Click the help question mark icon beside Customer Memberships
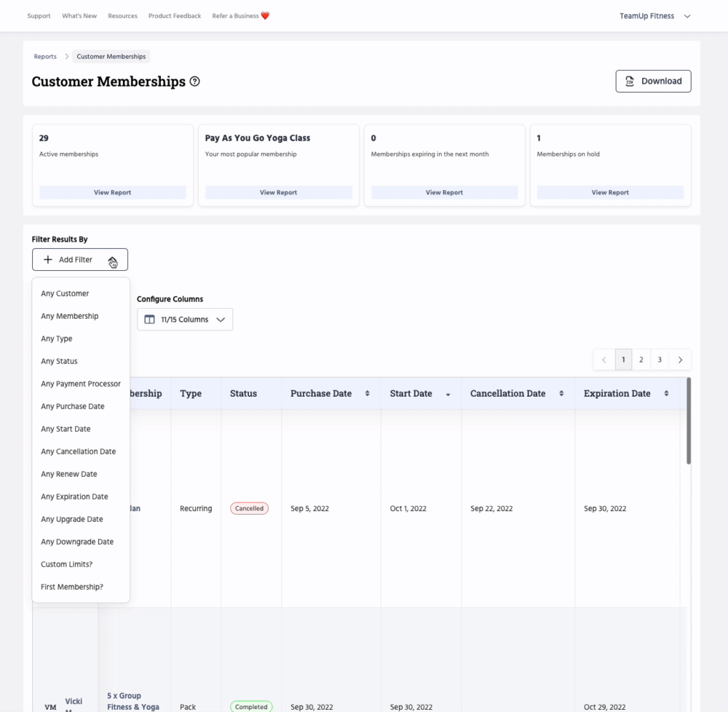Screen dimensions: 728x712 pos(194,82)
